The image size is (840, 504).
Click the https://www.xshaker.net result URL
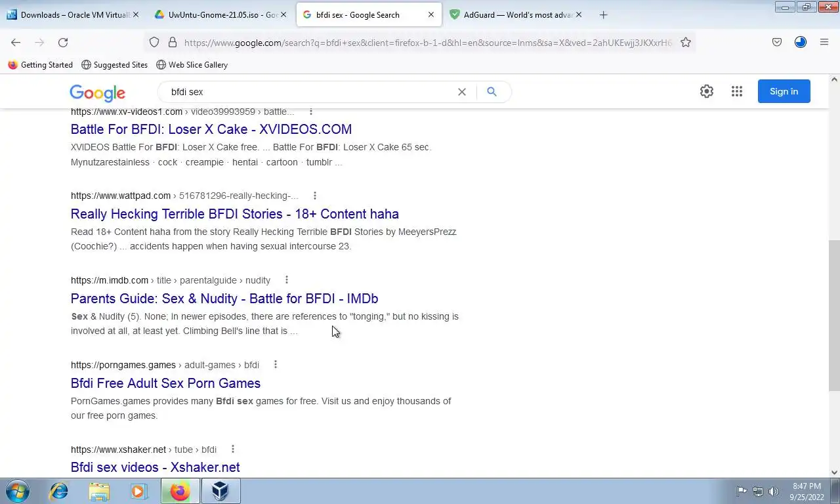tap(118, 450)
